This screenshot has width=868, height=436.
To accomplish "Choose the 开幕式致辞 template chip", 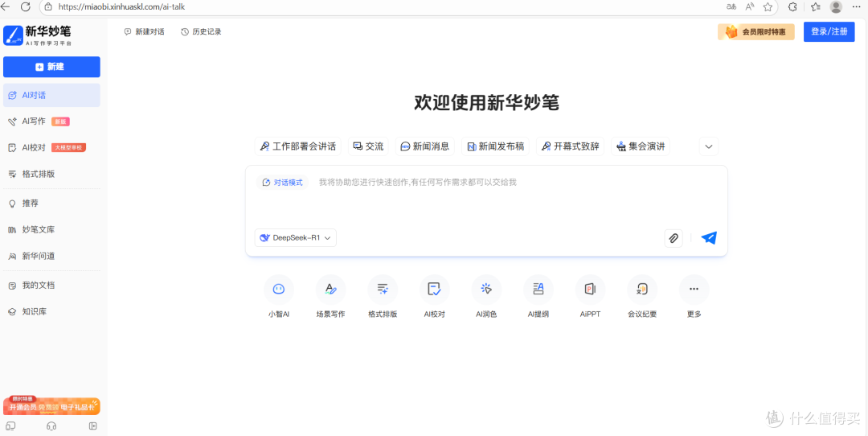I will tap(570, 146).
